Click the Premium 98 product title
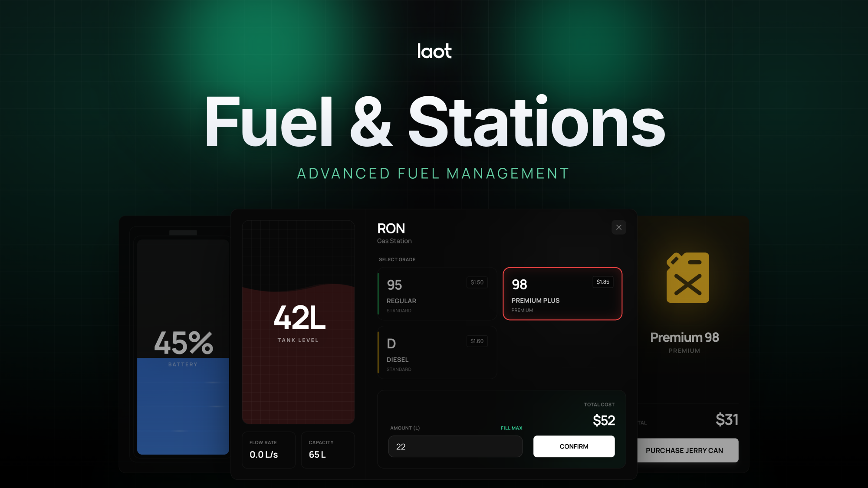The width and height of the screenshot is (868, 488). coord(684,337)
